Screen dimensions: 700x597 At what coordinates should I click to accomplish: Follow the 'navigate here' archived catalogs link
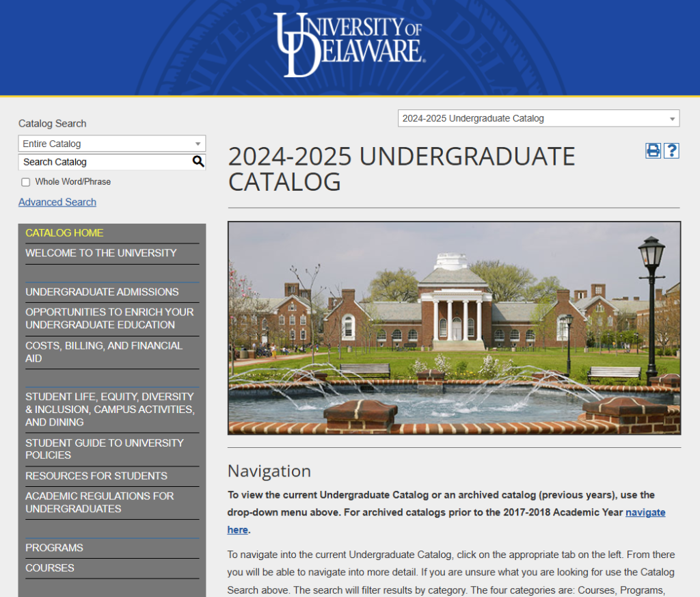coord(645,512)
